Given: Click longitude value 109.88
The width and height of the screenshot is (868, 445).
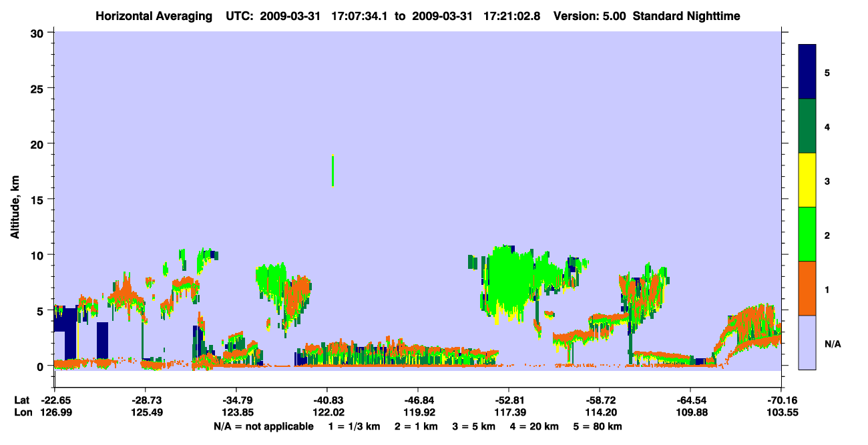Looking at the screenshot, I should (691, 412).
